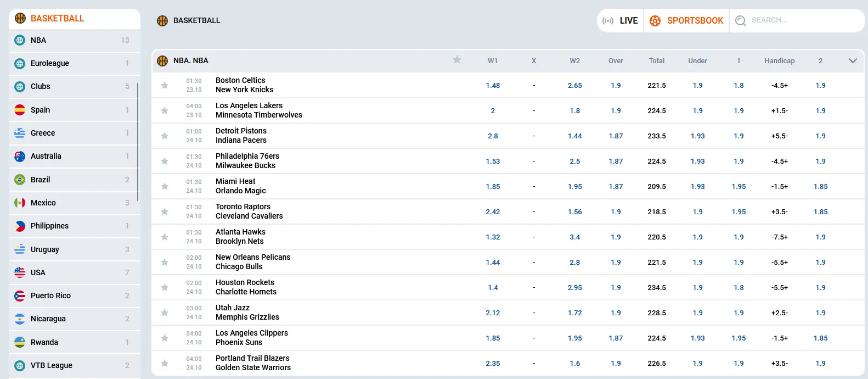The width and height of the screenshot is (868, 379).
Task: Click the Euroleague globe icon
Action: (x=20, y=64)
